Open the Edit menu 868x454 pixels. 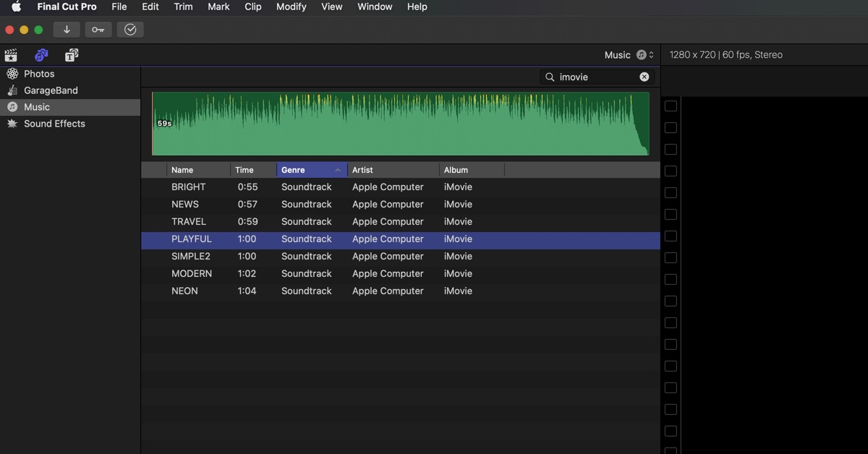[150, 7]
